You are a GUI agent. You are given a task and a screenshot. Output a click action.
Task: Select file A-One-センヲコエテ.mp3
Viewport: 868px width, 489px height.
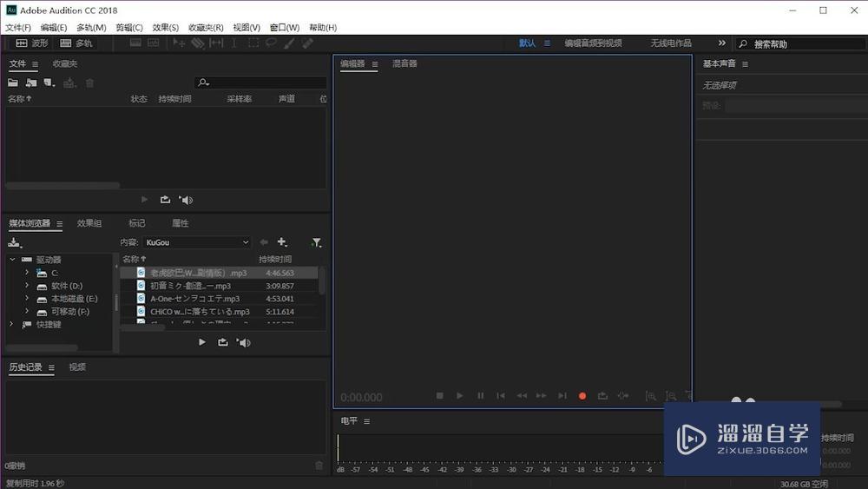tap(220, 299)
